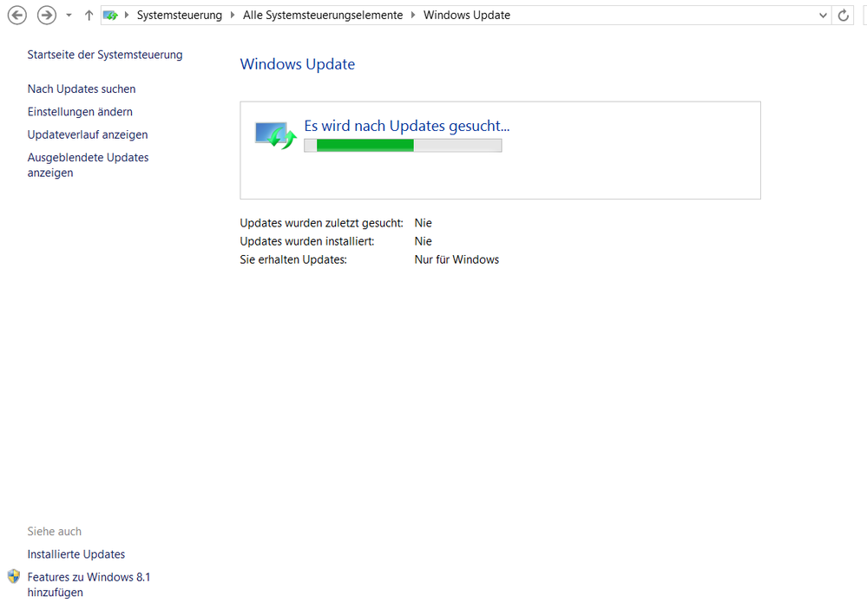This screenshot has width=867, height=616.
Task: Show Updateverlauf anzeigen
Action: [x=88, y=134]
